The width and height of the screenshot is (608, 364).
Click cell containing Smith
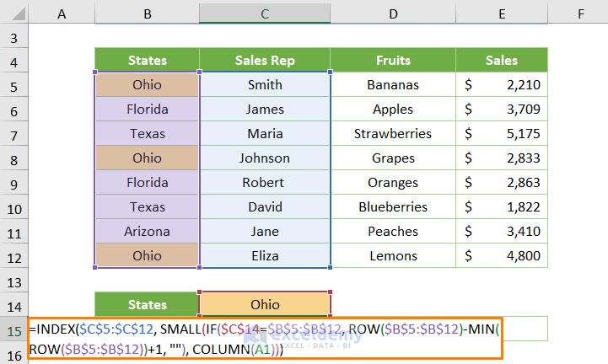(265, 85)
